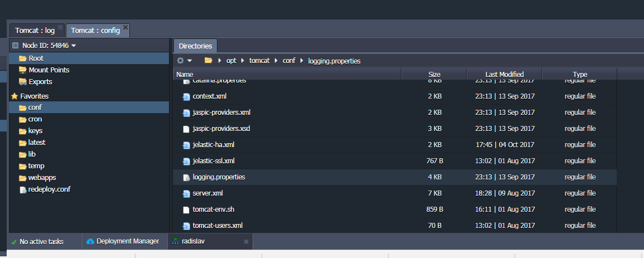Viewport: 644px width, 258px height.
Task: Sort files by Last Modified column
Action: tap(505, 74)
